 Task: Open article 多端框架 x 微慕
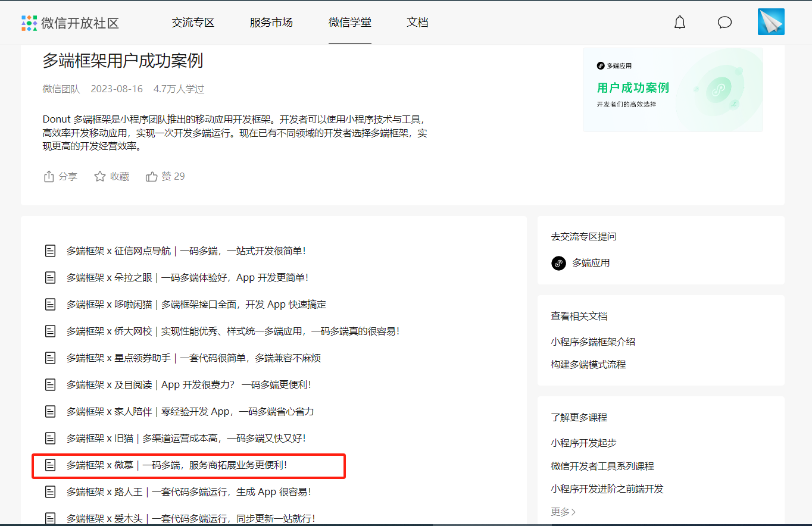177,465
